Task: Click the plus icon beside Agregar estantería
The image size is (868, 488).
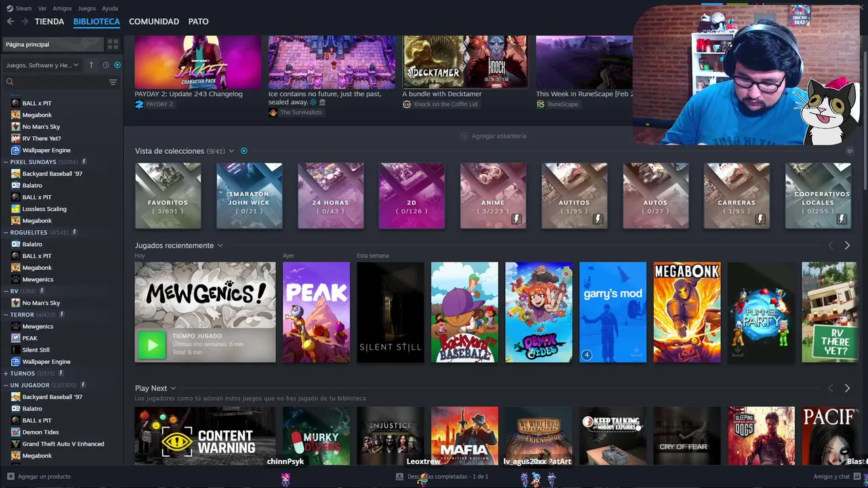Action: 465,136
